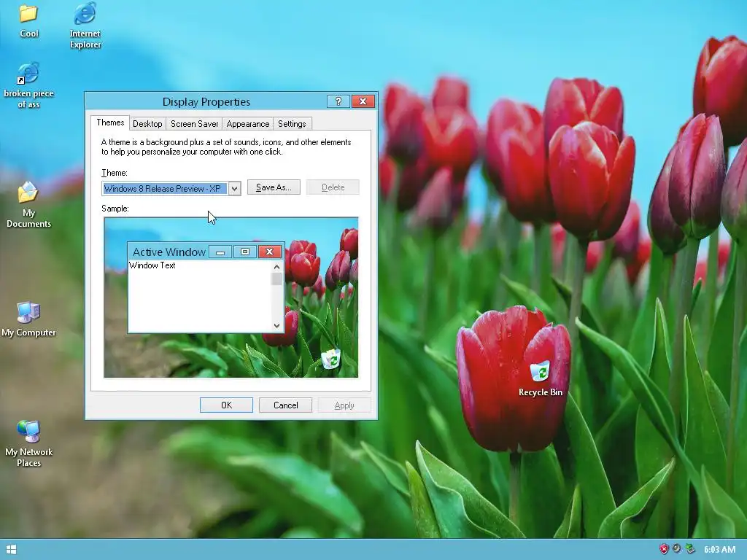Viewport: 747px width, 560px height.
Task: Click the Display Properties title bar
Action: click(206, 101)
